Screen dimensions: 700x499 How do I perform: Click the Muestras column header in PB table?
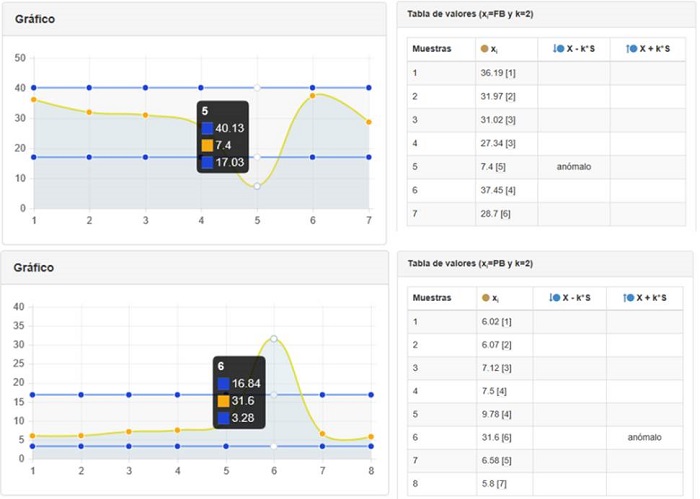coord(432,298)
